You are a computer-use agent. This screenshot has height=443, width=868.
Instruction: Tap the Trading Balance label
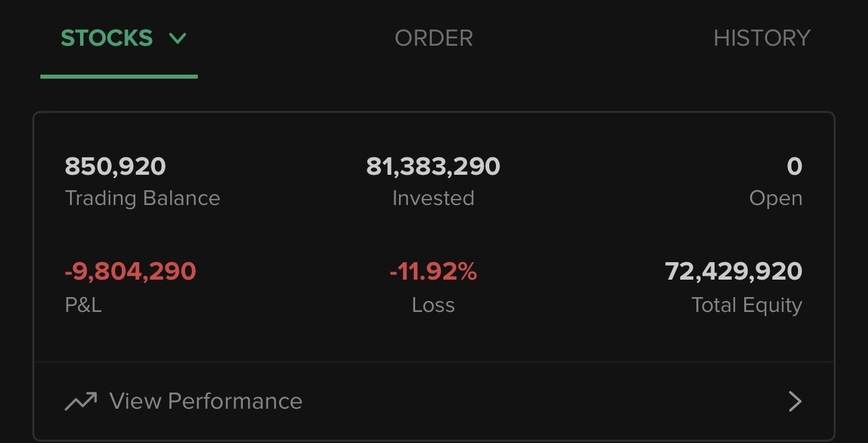tap(142, 198)
